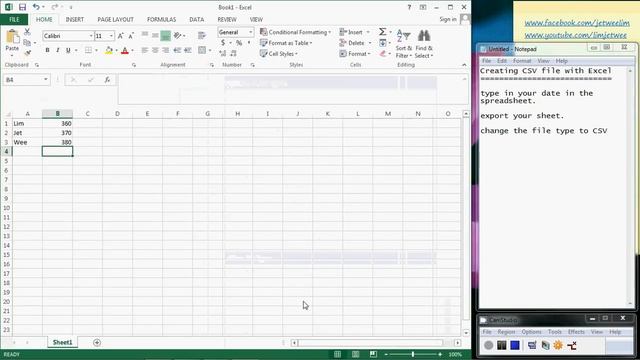Toggle Bold formatting

pos(47,50)
